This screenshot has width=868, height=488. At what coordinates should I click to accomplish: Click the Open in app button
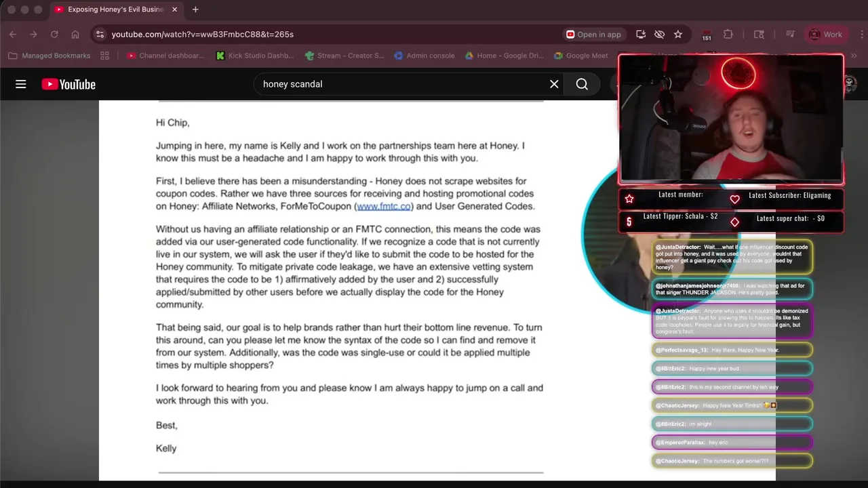click(x=593, y=34)
